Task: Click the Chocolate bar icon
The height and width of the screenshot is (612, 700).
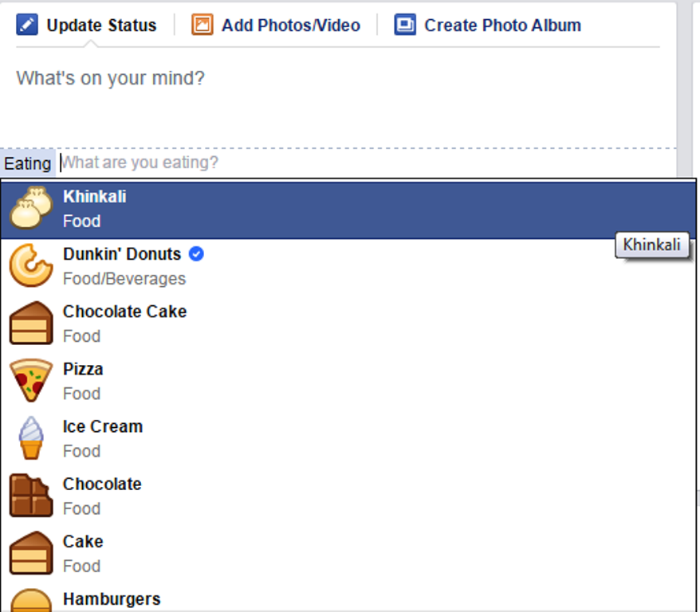Action: pyautogui.click(x=31, y=496)
